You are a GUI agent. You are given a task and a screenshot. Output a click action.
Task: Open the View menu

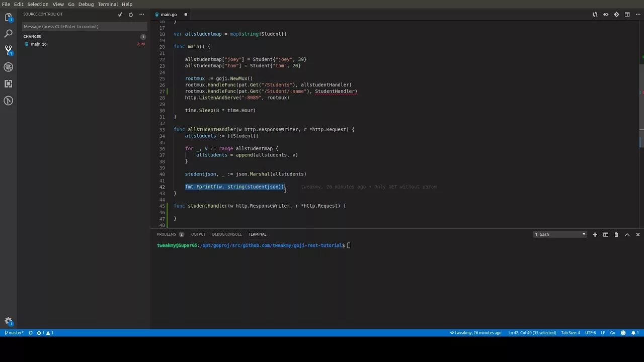pos(58,4)
